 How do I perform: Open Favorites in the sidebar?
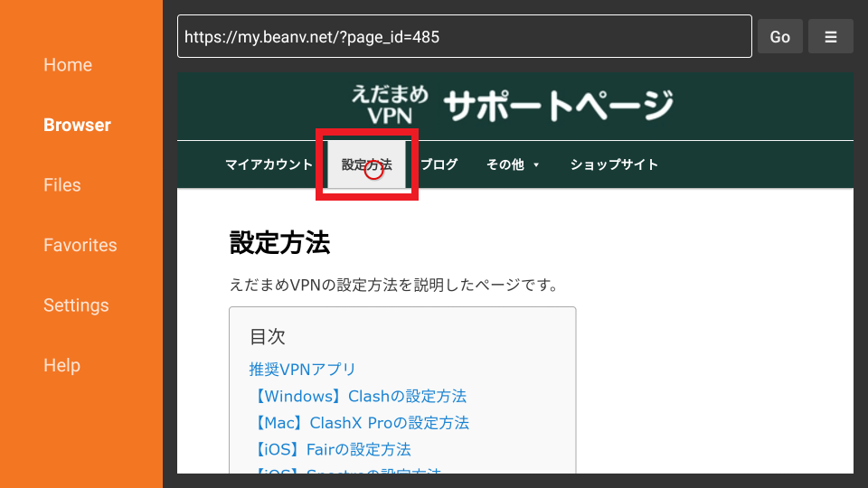[80, 245]
